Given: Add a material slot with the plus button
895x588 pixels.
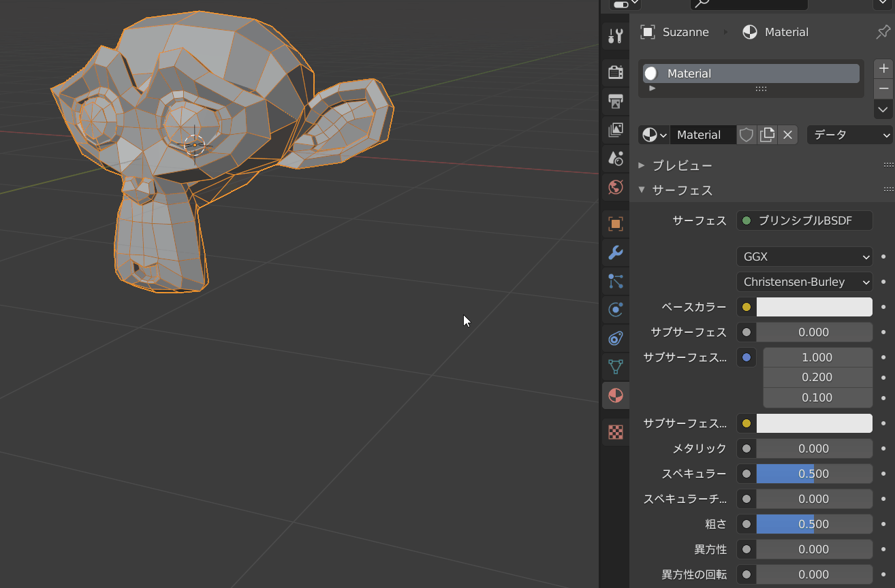Looking at the screenshot, I should pos(883,68).
